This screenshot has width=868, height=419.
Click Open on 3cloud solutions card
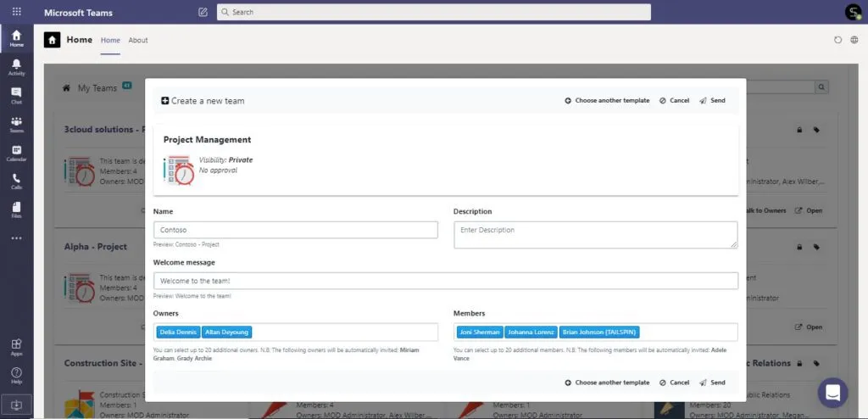[x=809, y=210]
